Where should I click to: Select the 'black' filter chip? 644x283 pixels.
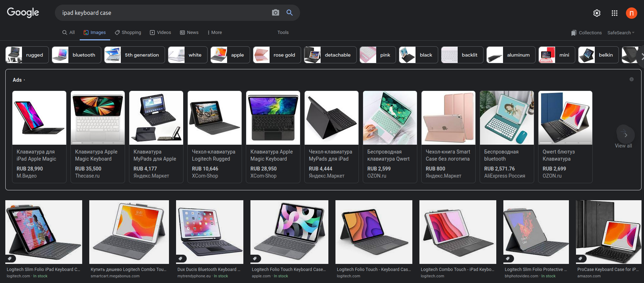[418, 55]
